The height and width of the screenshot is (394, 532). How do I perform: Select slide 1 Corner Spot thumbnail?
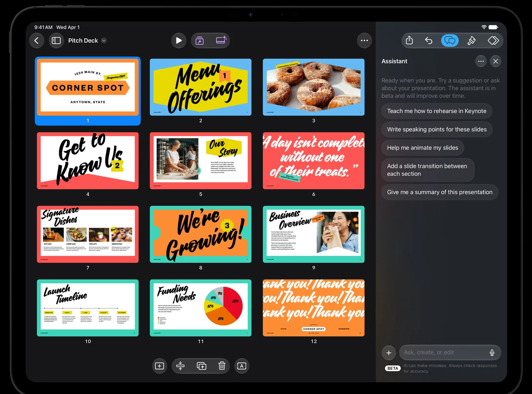[x=88, y=87]
